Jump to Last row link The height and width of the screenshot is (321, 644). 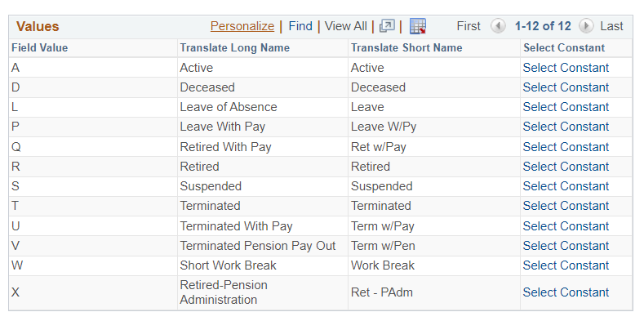[x=611, y=26]
